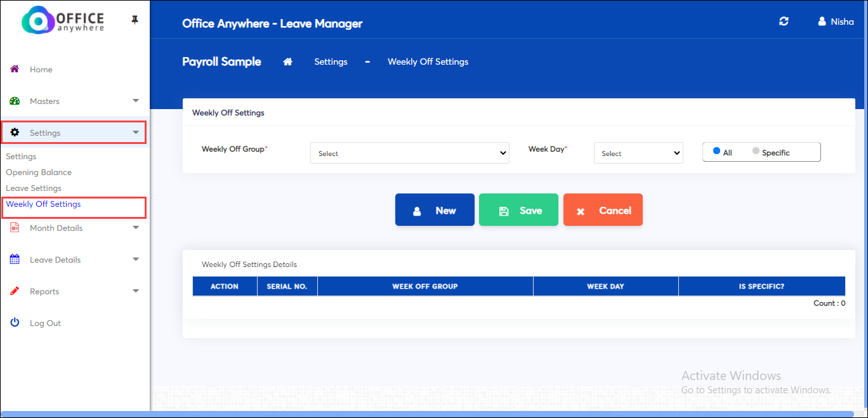Open the Week Day dropdown
868x418 pixels.
point(638,153)
